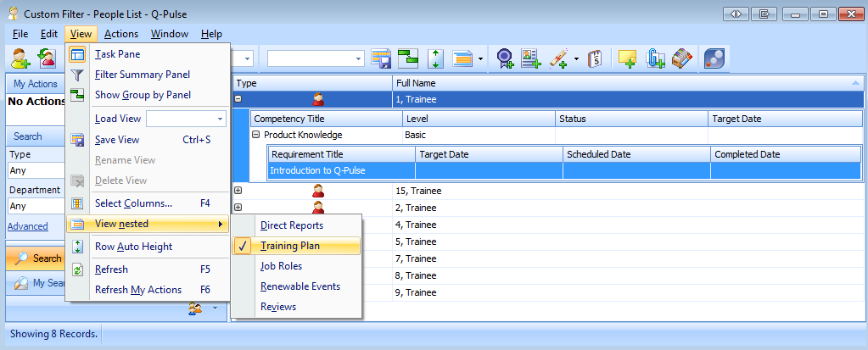This screenshot has height=350, width=868.
Task: Click the add attachment paperclip icon
Action: 655,58
